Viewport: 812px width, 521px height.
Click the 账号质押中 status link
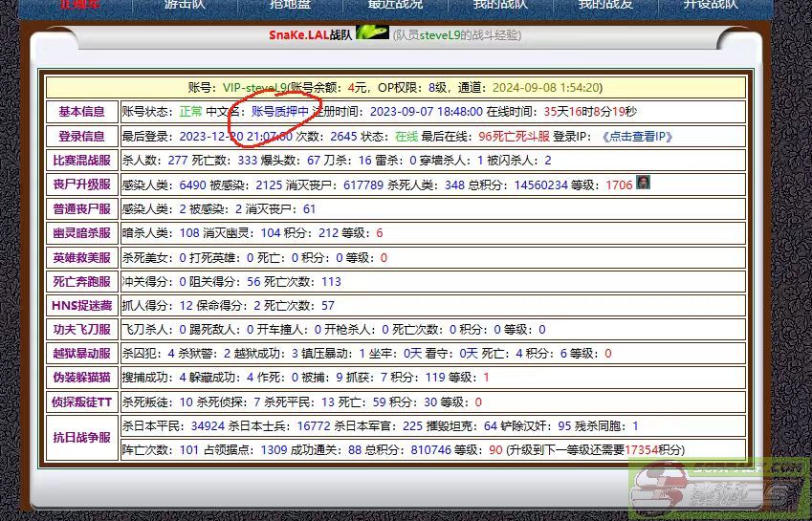(x=280, y=111)
